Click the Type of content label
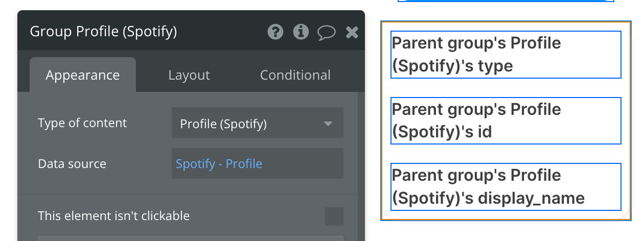The width and height of the screenshot is (644, 241). [x=82, y=123]
